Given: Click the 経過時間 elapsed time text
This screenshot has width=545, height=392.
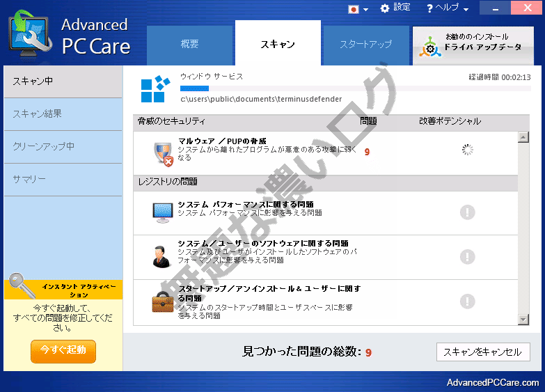Looking at the screenshot, I should 500,77.
